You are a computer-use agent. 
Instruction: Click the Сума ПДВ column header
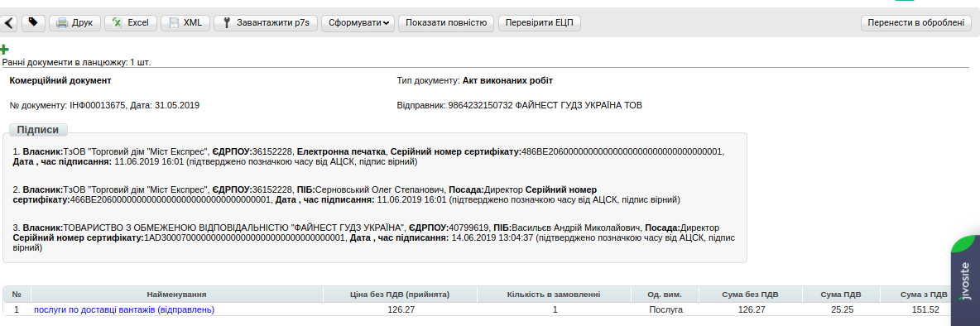point(841,295)
